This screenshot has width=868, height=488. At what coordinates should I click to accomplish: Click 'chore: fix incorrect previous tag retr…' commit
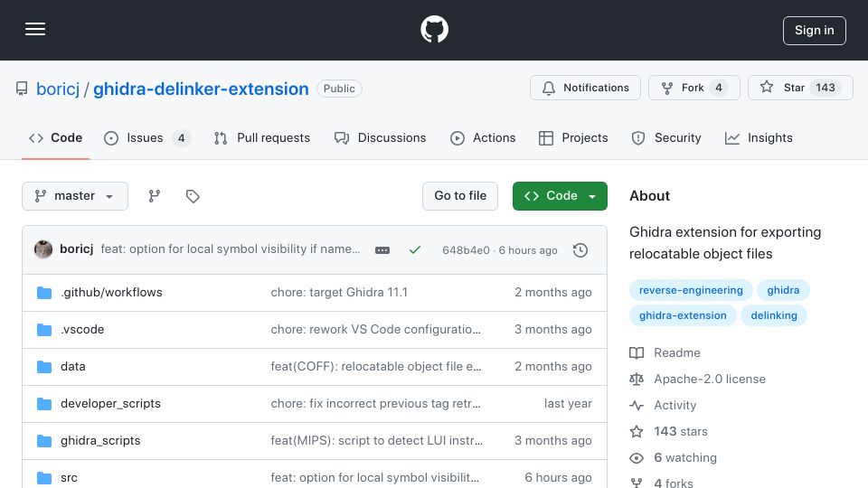pos(375,403)
